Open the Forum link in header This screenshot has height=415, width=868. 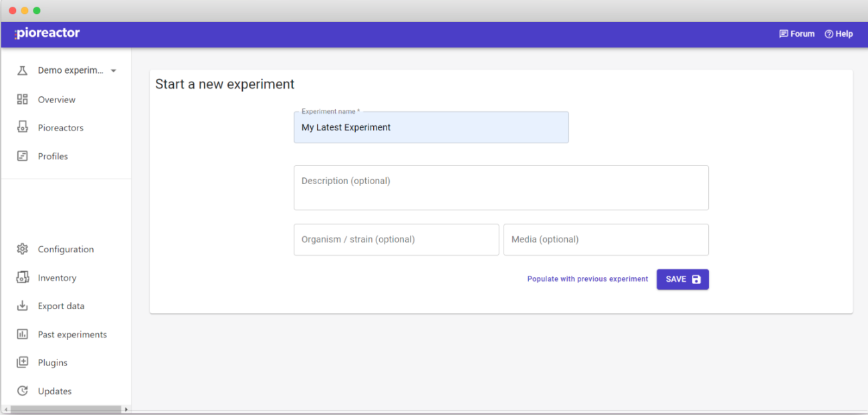click(x=796, y=34)
